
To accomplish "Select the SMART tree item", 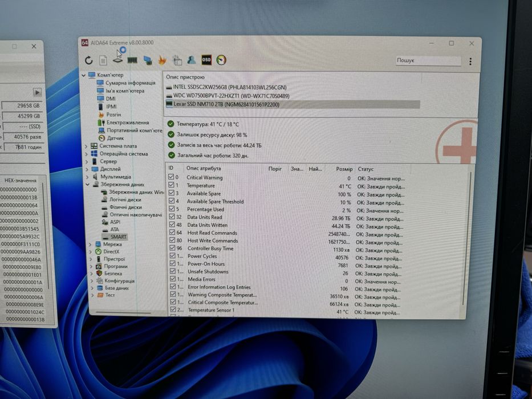I will 118,237.
